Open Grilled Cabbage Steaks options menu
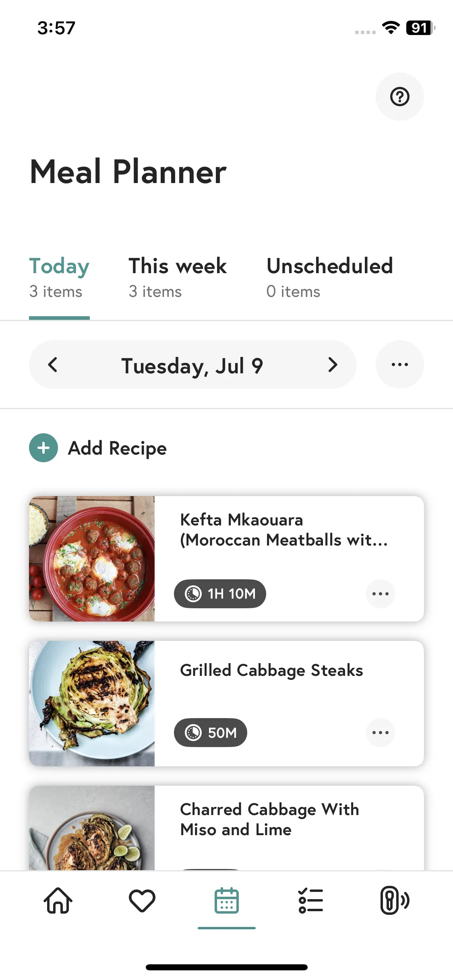The height and width of the screenshot is (980, 453). tap(380, 732)
